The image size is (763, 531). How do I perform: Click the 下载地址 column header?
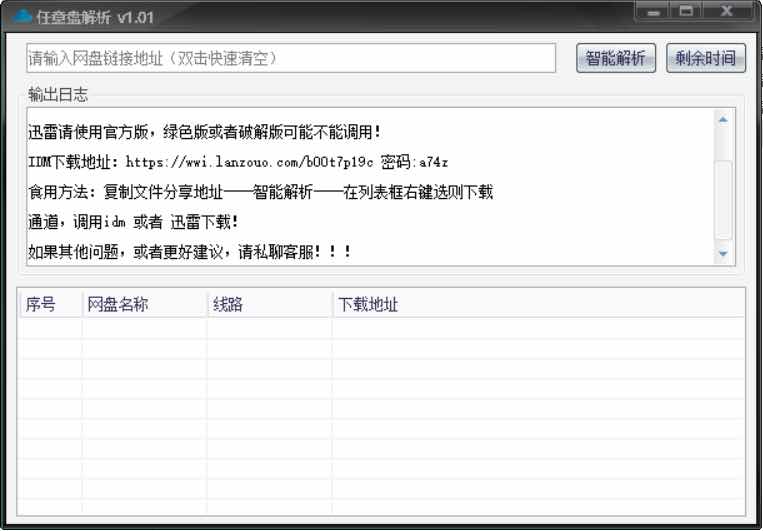(x=538, y=305)
